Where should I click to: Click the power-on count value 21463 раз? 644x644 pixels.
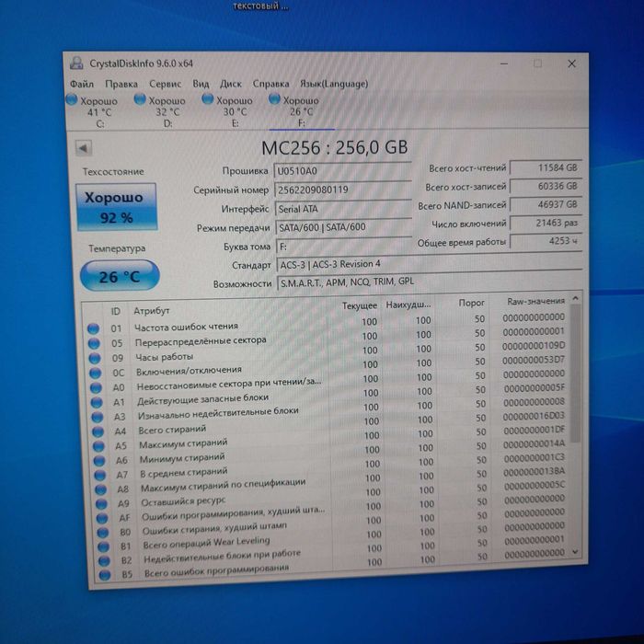pos(546,223)
